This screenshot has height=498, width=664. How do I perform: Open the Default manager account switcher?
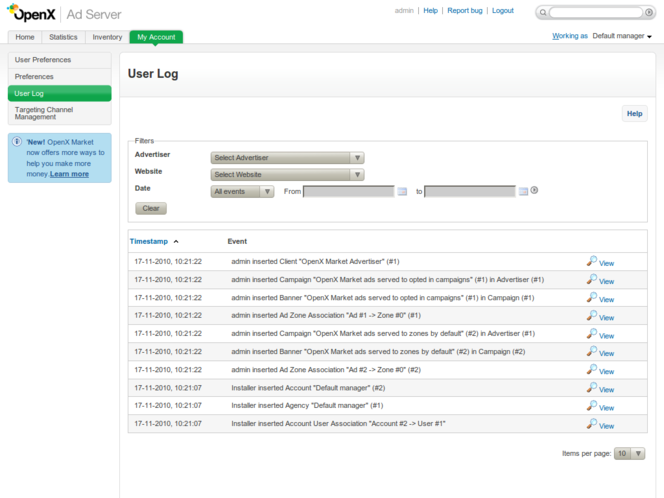pyautogui.click(x=621, y=36)
